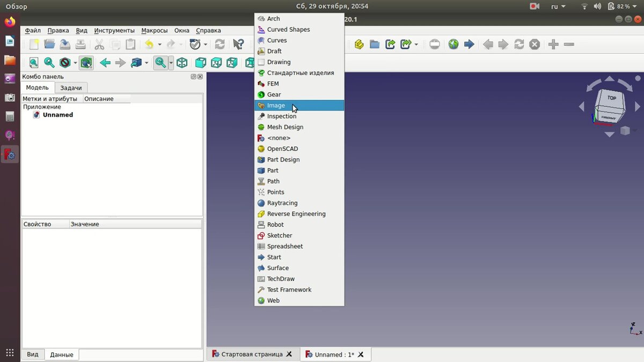Click the clipboard Paste icon

tap(130, 45)
